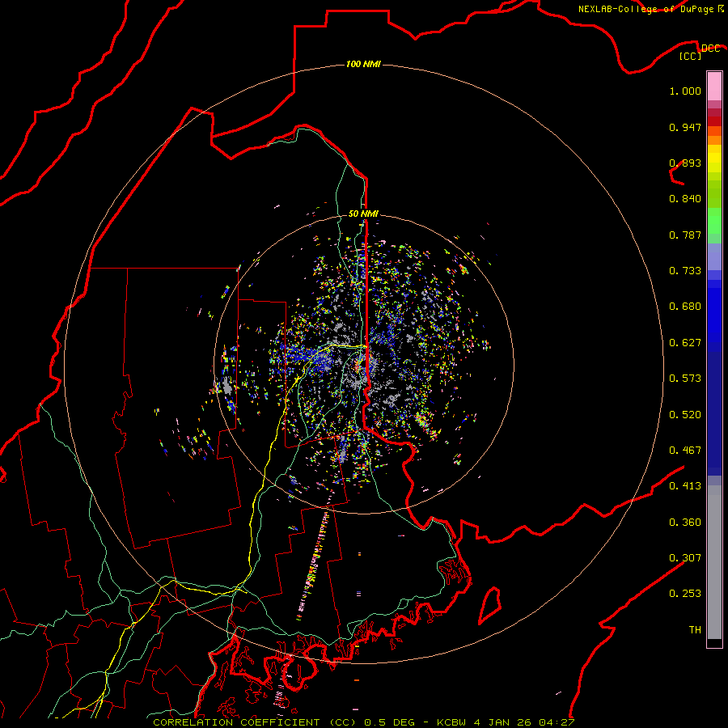Pick the red segment of the color bar
The width and height of the screenshot is (728, 728).
click(x=714, y=121)
